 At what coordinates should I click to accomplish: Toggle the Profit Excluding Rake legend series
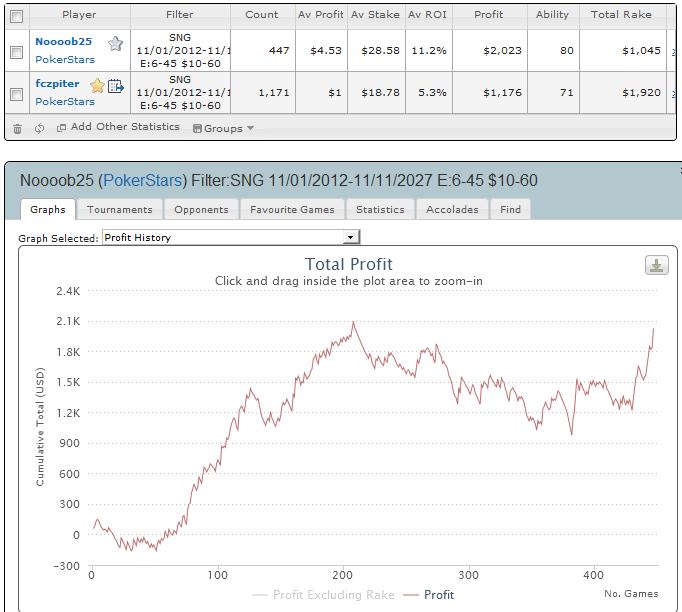tap(323, 595)
